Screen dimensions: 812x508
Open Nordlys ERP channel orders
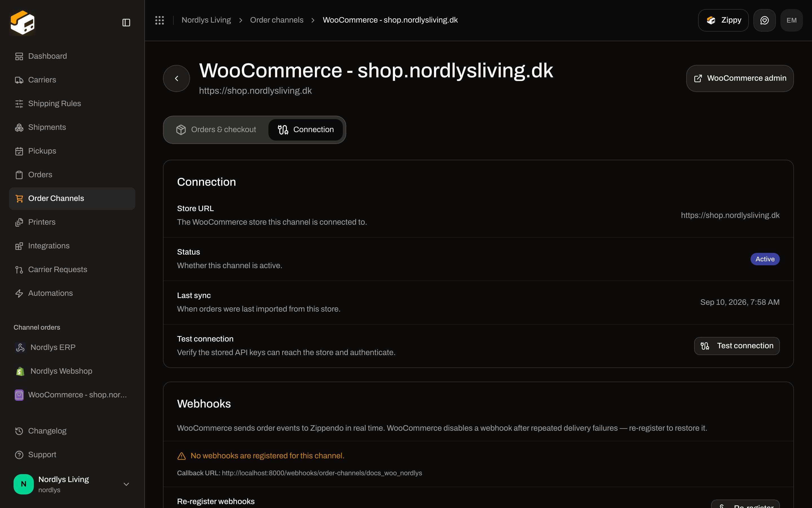72,347
